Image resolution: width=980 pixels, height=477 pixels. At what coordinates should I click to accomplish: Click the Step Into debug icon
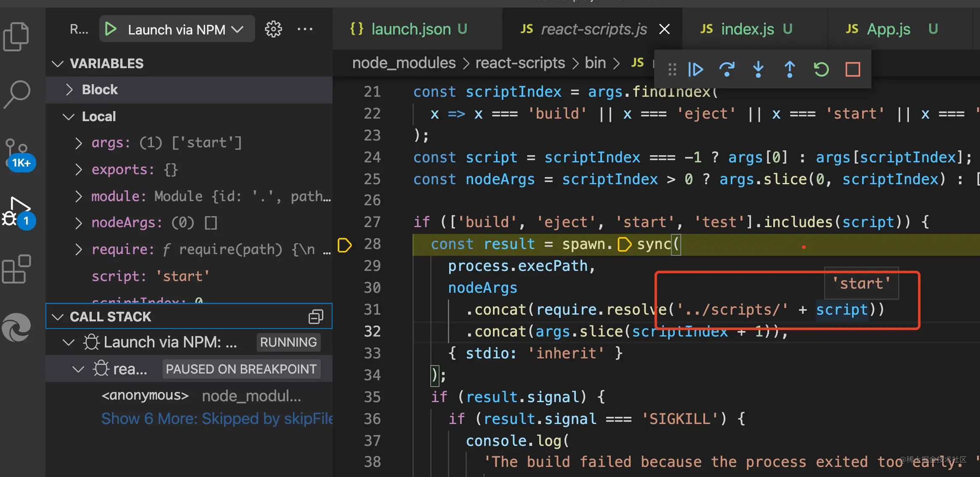758,69
